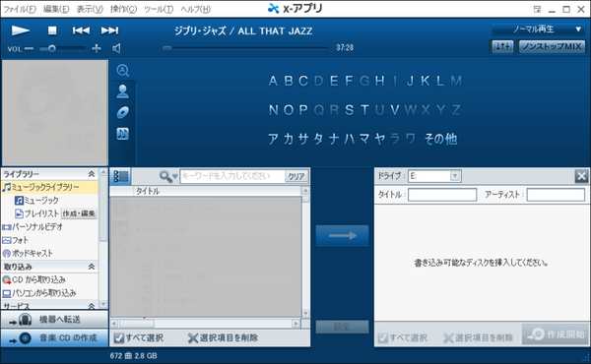Stop playback with the stop button
Image resolution: width=591 pixels, height=364 pixels.
pos(52,30)
